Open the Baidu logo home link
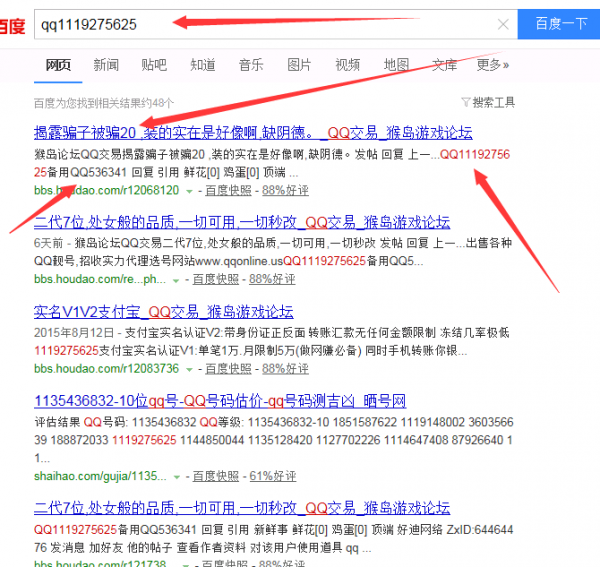 (12, 26)
